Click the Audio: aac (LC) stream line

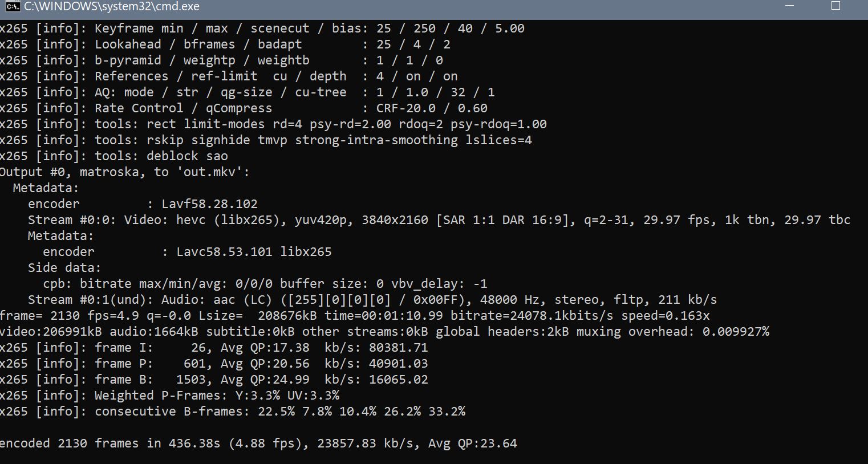pos(372,300)
